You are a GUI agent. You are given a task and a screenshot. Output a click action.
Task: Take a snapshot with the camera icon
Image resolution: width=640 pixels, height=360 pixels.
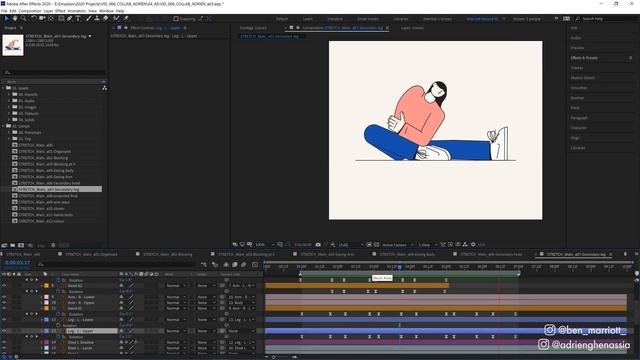click(318, 244)
